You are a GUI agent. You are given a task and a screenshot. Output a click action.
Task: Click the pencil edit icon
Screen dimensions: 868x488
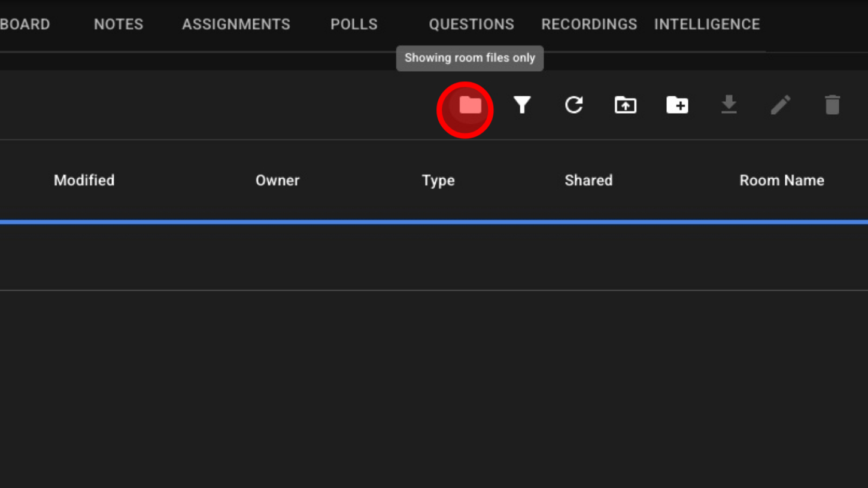(x=781, y=105)
